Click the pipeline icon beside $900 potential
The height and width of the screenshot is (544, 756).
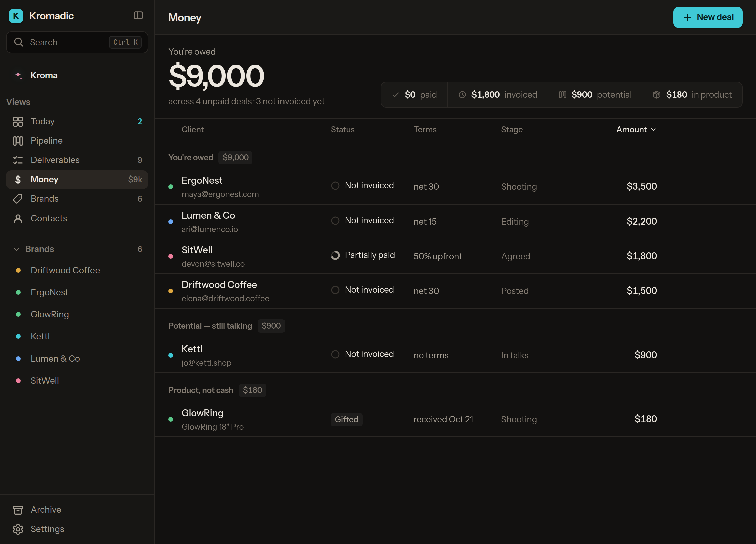[x=563, y=95]
